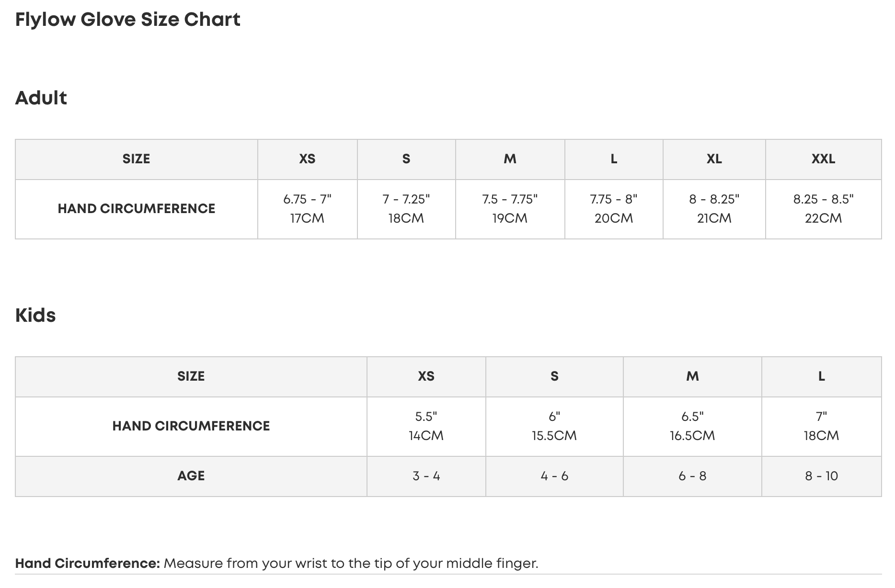Click the Adult Hand Circumference row label
Viewport: 895px width, 588px height.
[137, 209]
